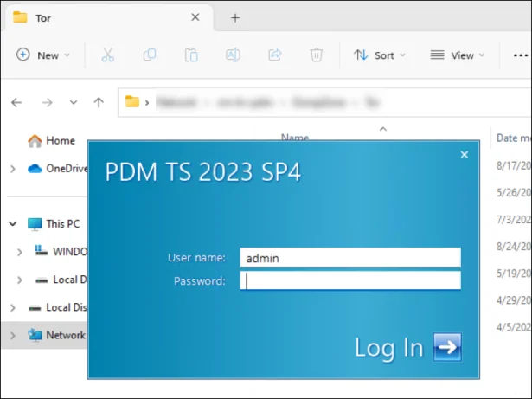This screenshot has height=399, width=532.
Task: Open the New item dropdown
Action: coord(43,55)
